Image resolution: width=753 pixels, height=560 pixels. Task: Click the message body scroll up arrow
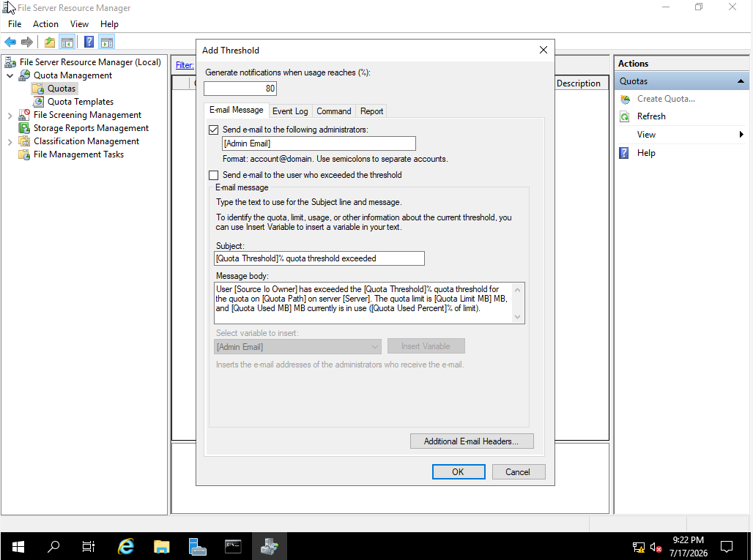tap(518, 290)
